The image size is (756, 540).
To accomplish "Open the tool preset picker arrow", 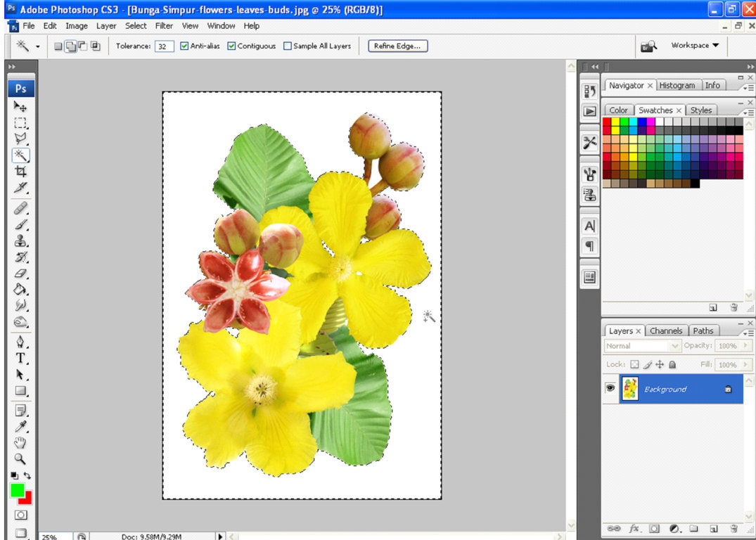I will 37,47.
